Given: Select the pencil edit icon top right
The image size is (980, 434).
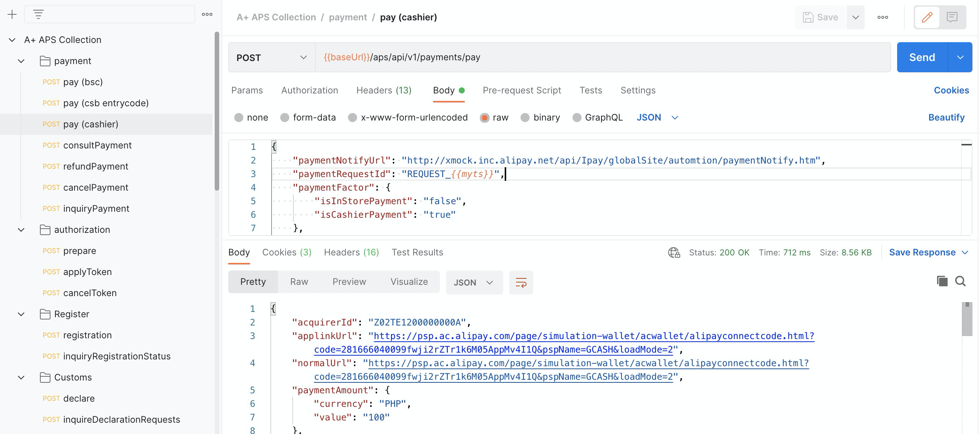Looking at the screenshot, I should (x=927, y=17).
